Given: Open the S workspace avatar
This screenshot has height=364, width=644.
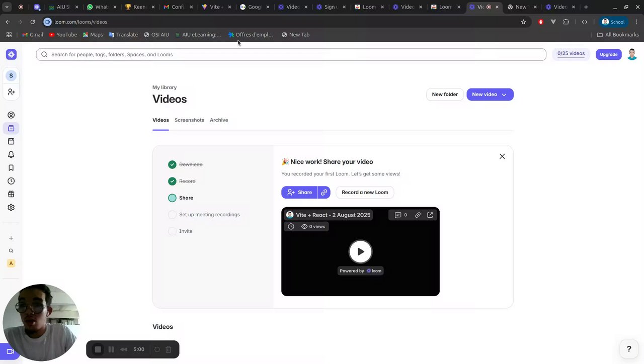Looking at the screenshot, I should (11, 75).
